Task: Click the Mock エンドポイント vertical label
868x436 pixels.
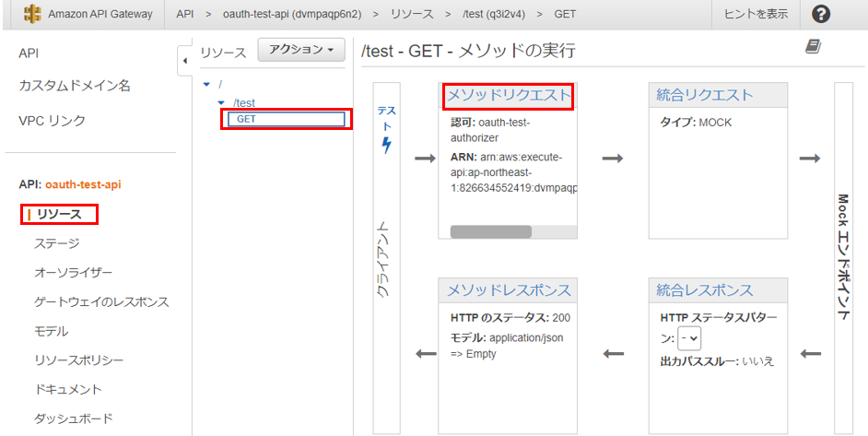Action: pos(844,257)
